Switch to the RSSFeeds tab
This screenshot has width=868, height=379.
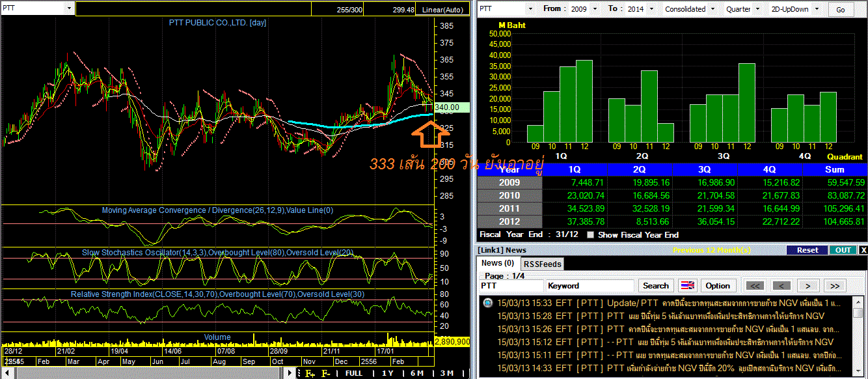(543, 264)
